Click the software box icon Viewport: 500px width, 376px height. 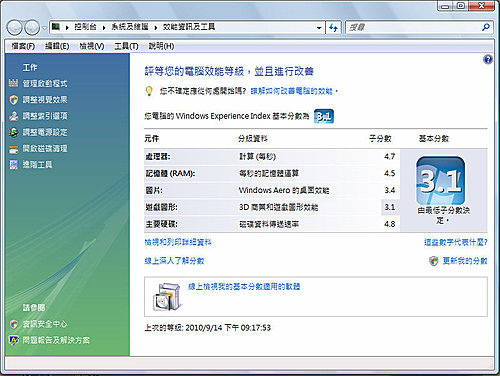click(x=168, y=297)
